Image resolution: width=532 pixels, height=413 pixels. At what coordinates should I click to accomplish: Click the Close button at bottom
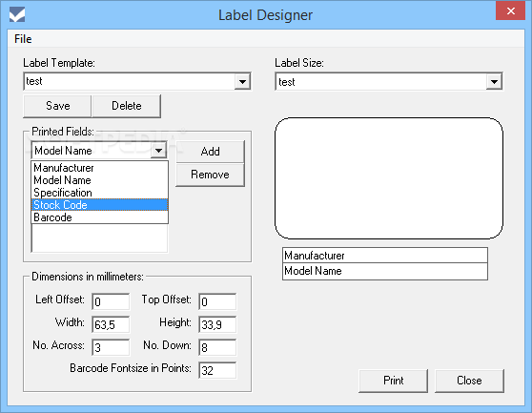(x=469, y=381)
